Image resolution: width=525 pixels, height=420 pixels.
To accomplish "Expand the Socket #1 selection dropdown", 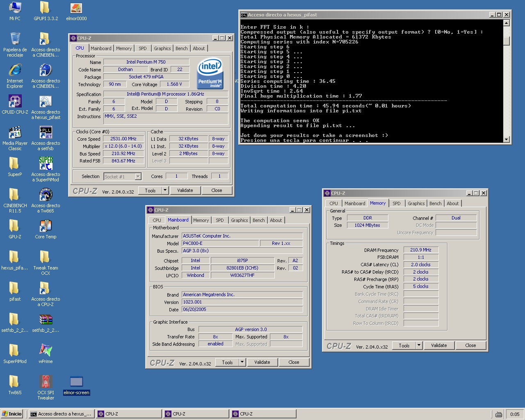I will pyautogui.click(x=138, y=176).
